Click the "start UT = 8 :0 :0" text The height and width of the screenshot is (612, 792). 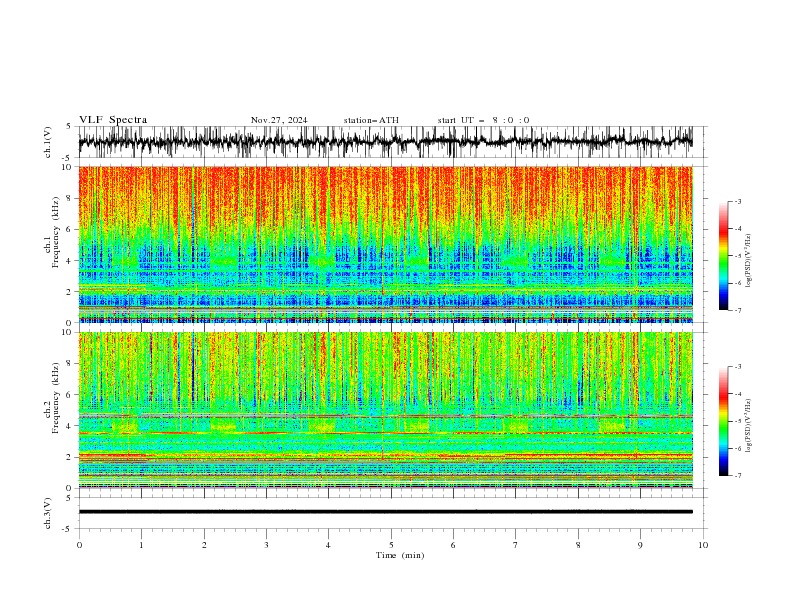(x=483, y=120)
